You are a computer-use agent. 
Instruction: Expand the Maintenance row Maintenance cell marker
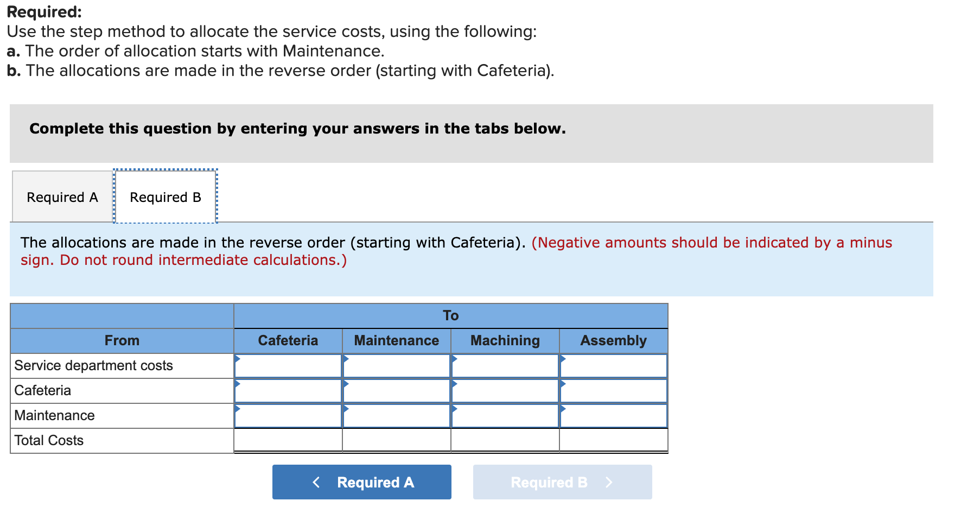(346, 409)
